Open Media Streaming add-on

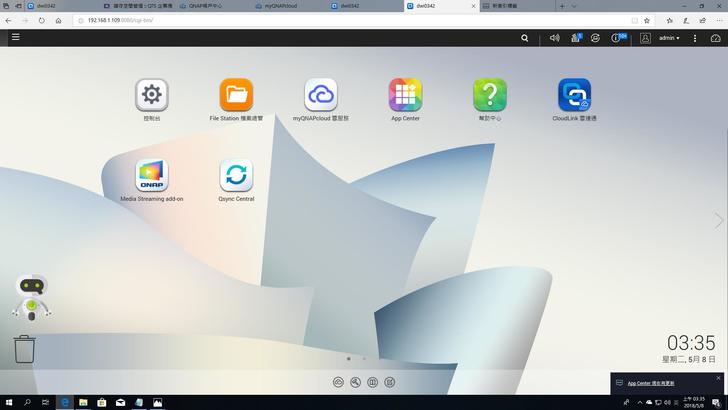[x=151, y=176]
